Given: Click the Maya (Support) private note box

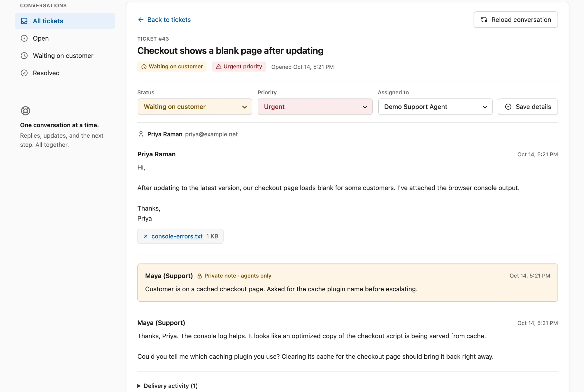Looking at the screenshot, I should tap(347, 283).
